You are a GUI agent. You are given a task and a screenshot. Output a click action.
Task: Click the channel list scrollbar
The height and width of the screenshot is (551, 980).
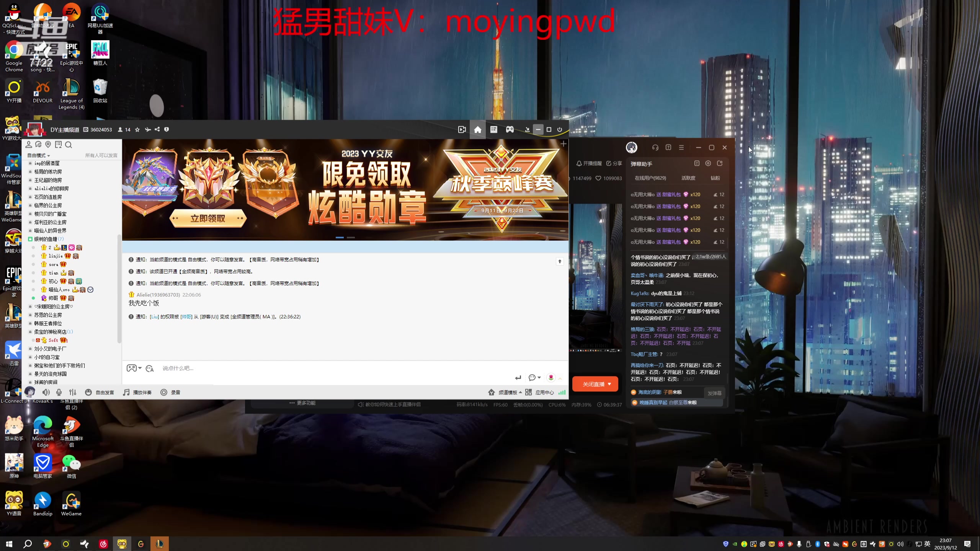click(119, 289)
